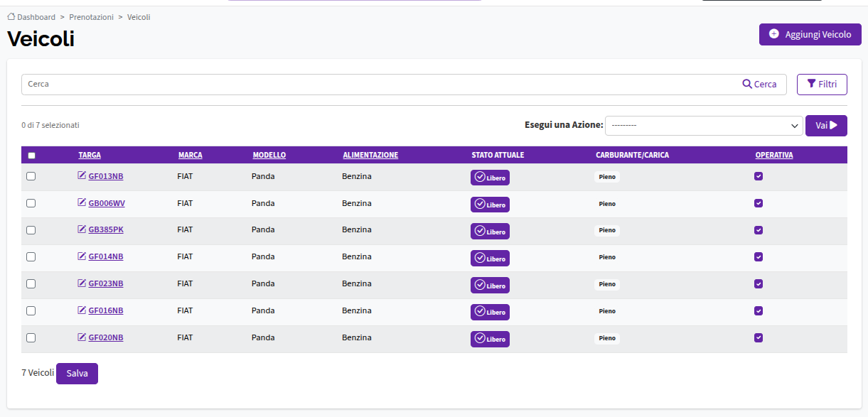Sort the table by Operativa column
This screenshot has width=868, height=417.
click(x=774, y=155)
